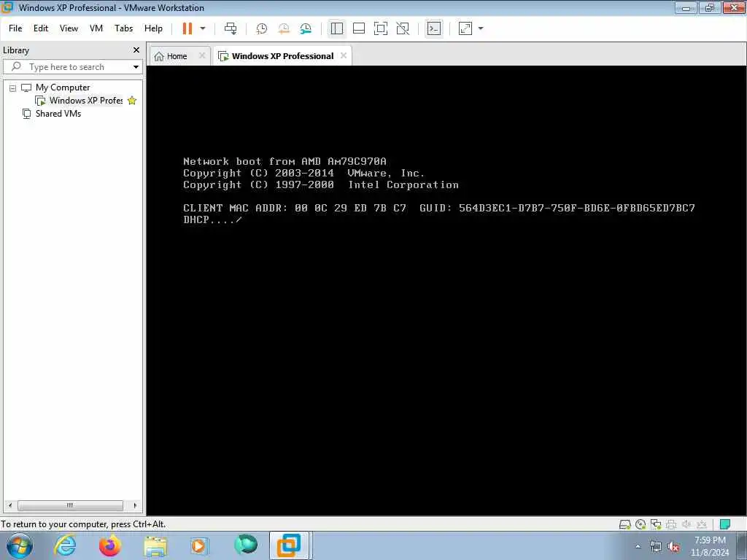Show console view button

[x=433, y=28]
